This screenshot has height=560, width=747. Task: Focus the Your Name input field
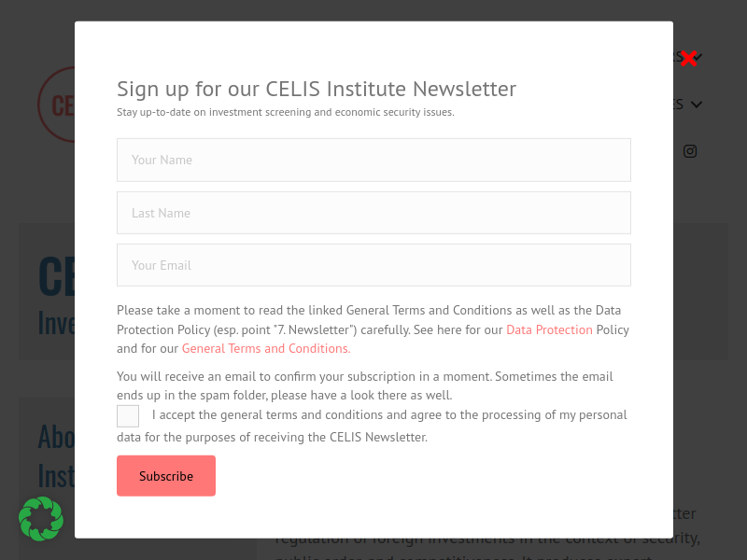pyautogui.click(x=373, y=160)
